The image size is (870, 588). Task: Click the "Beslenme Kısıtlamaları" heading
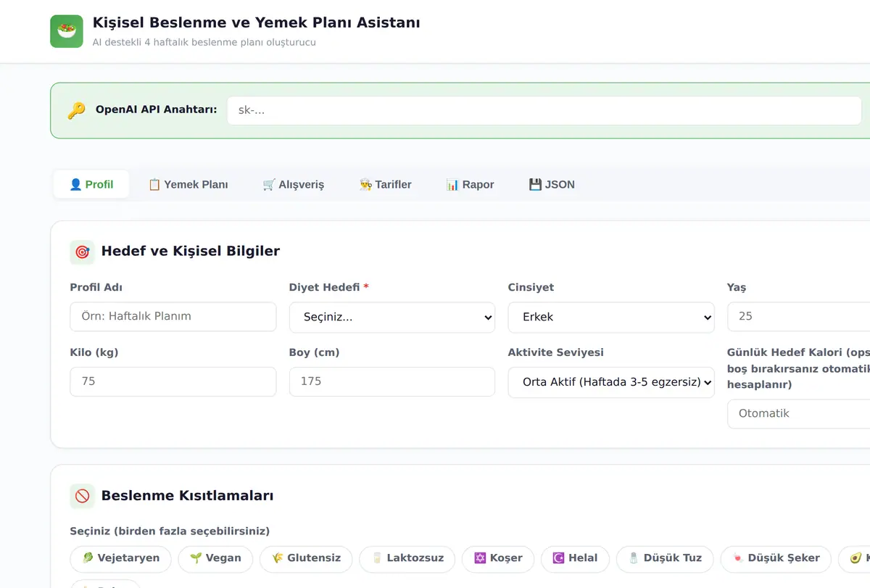[x=188, y=496]
